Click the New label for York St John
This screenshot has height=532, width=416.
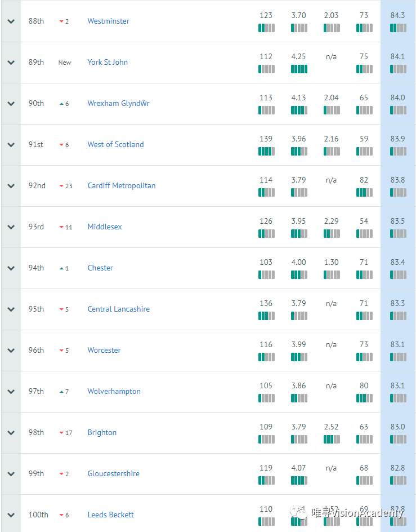[65, 63]
